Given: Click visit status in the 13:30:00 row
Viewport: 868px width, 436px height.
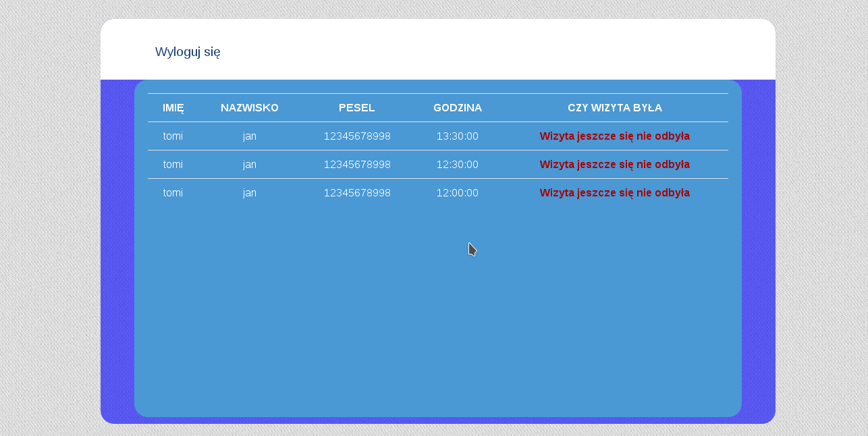Looking at the screenshot, I should click(x=614, y=136).
